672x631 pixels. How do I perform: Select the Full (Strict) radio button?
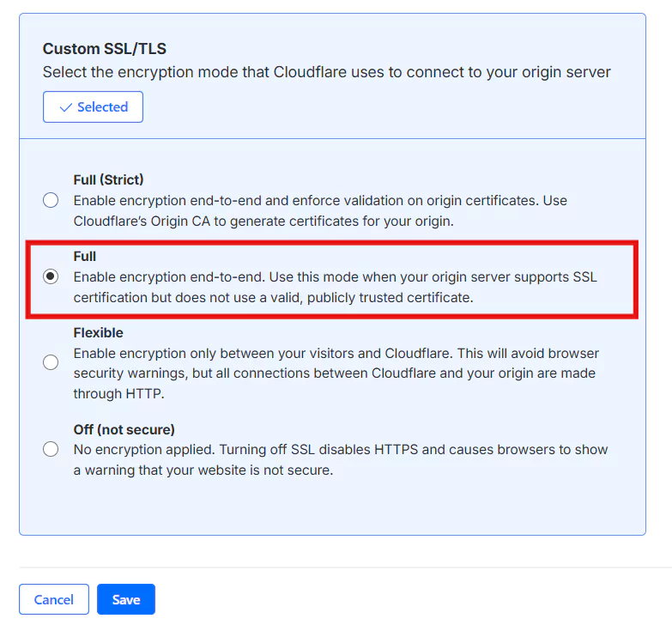coord(51,200)
